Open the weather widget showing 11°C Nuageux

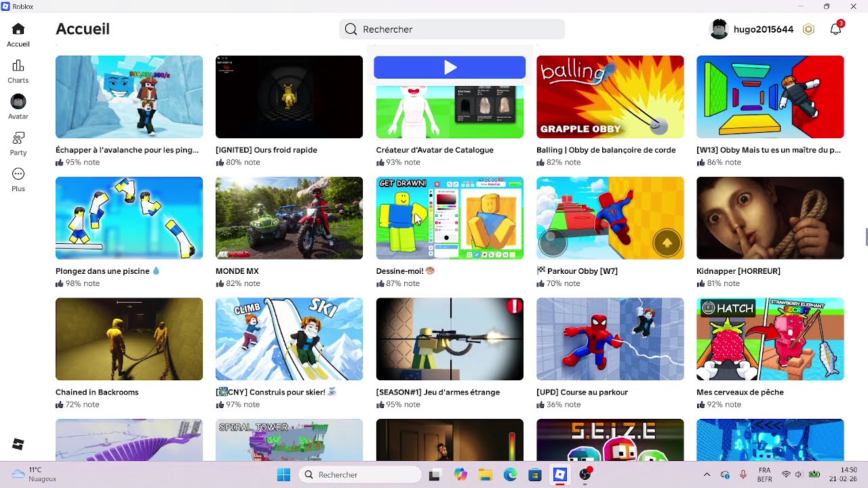coord(35,474)
